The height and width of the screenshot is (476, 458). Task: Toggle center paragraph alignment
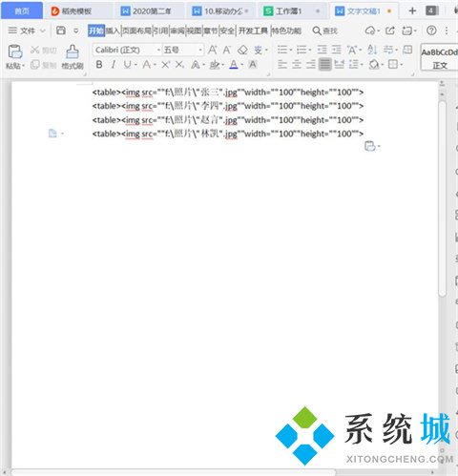point(297,65)
